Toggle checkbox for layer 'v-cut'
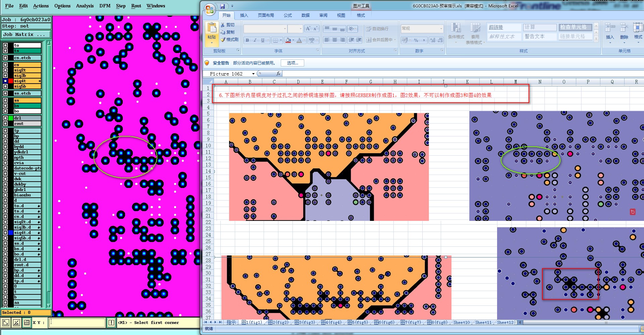 tap(5, 174)
